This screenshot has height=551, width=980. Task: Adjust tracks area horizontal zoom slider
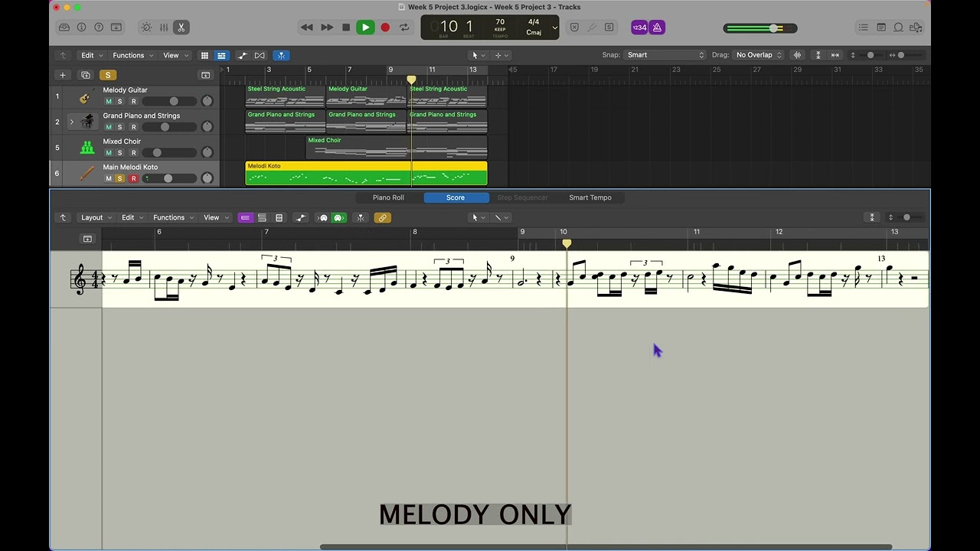point(909,55)
